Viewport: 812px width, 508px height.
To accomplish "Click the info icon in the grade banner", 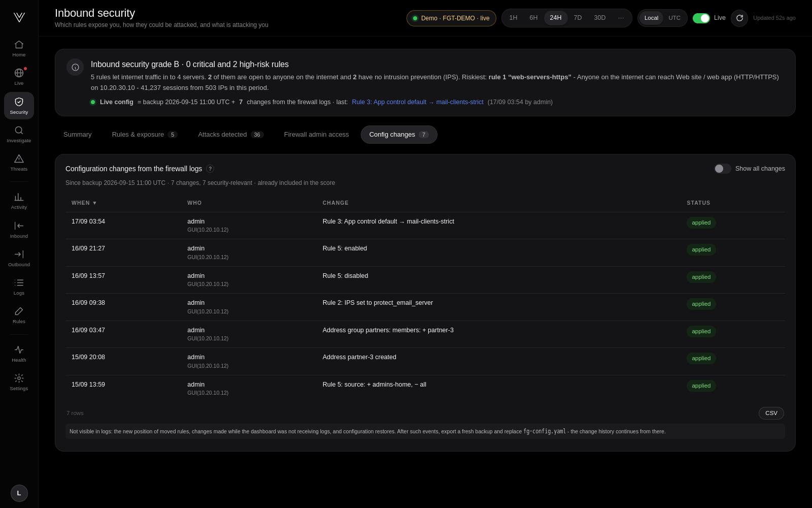I will point(75,67).
